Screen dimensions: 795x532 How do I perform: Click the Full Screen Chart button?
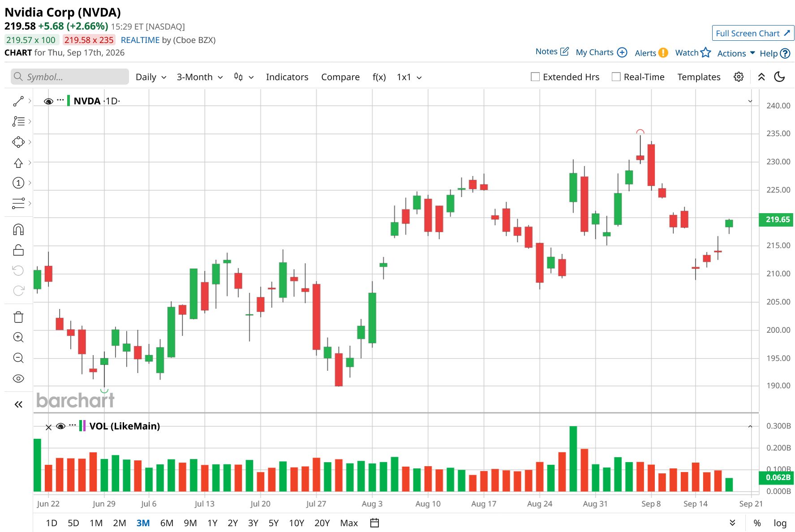point(753,33)
